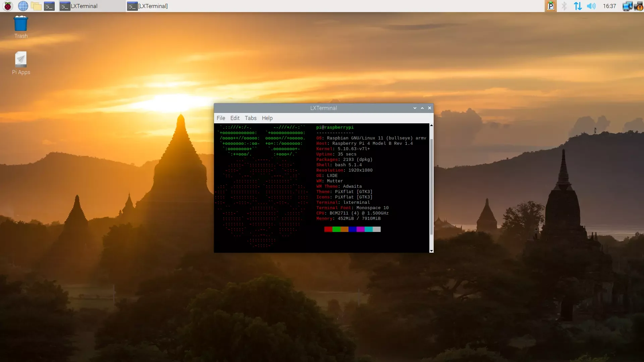Click the Host Raspberry Pi 4 Model B line

364,143
